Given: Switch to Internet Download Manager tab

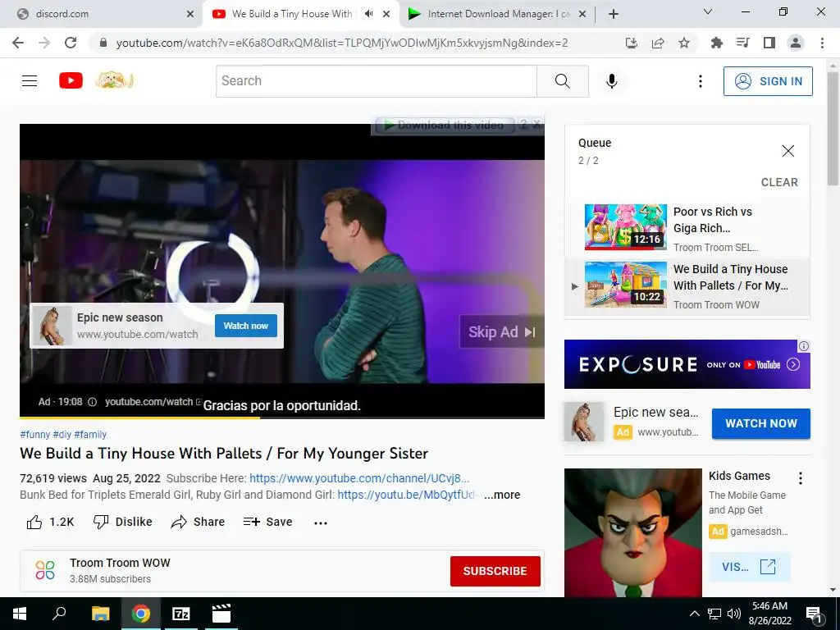Looking at the screenshot, I should [x=497, y=14].
